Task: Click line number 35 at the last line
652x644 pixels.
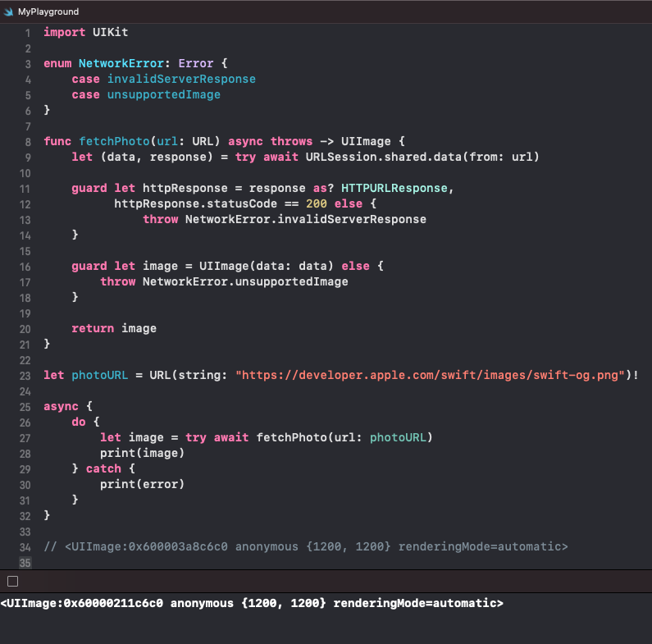Action: point(25,562)
